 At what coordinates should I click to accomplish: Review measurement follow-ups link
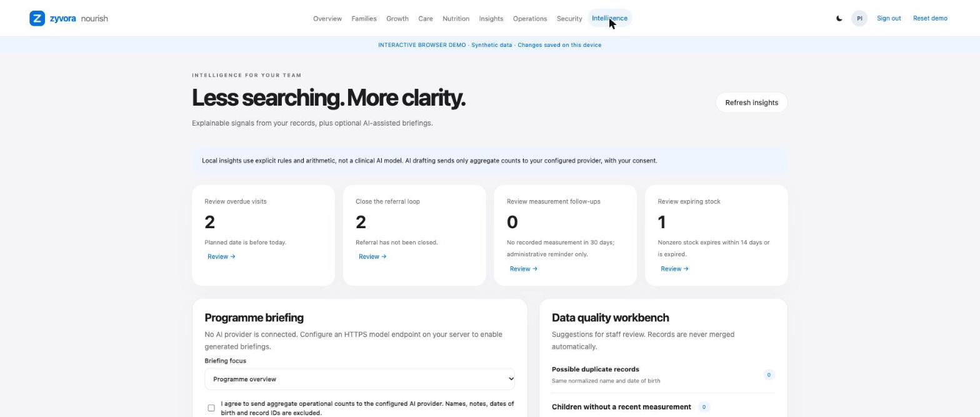[x=523, y=269]
